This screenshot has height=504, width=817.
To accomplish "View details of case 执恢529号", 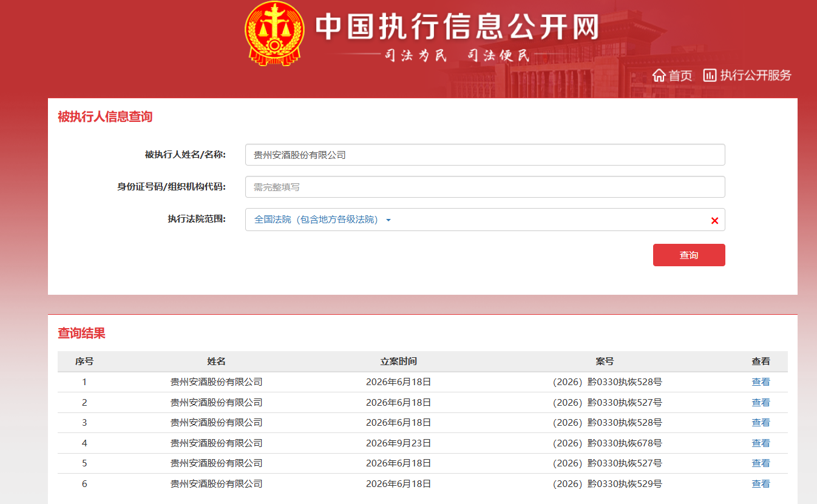I will point(761,483).
